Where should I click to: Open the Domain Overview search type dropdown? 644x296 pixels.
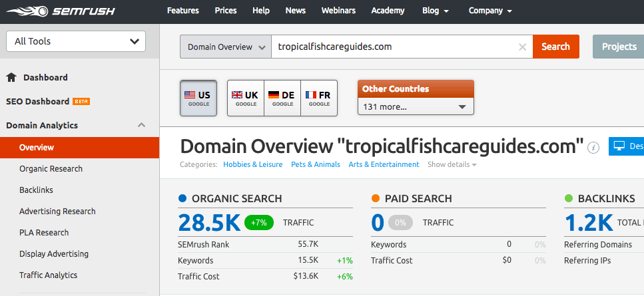[x=226, y=47]
